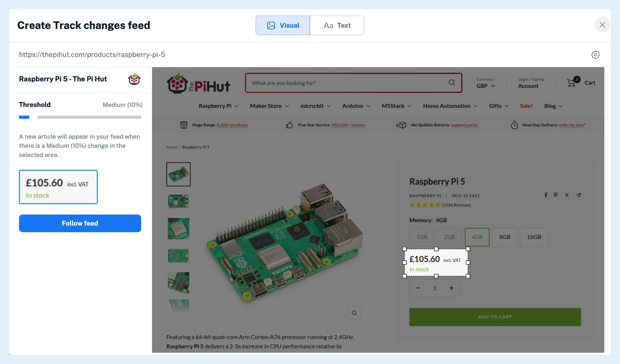Click the first product thumbnail image
Screen dimensions: 620x364
(178, 174)
